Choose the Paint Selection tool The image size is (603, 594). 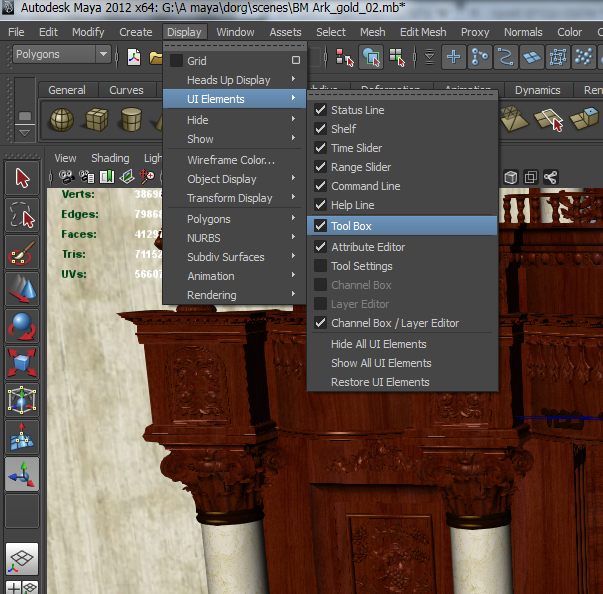coord(23,254)
